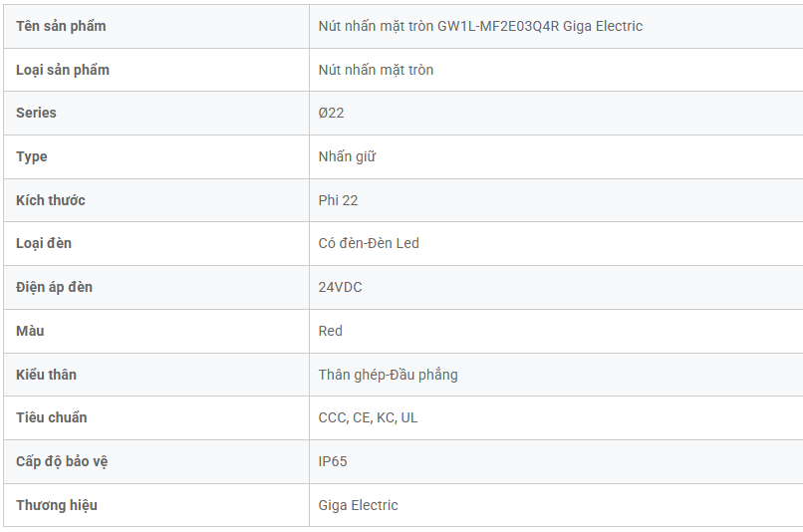The image size is (803, 532).
Task: Select the "Series" label cell
Action: coord(36,113)
